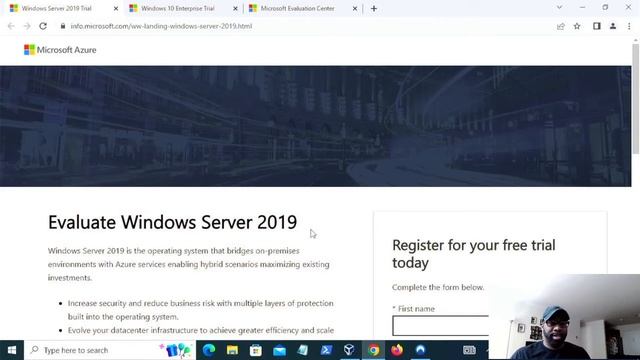The height and width of the screenshot is (360, 640).
Task: Click the Register for your free trial heading
Action: (474, 254)
